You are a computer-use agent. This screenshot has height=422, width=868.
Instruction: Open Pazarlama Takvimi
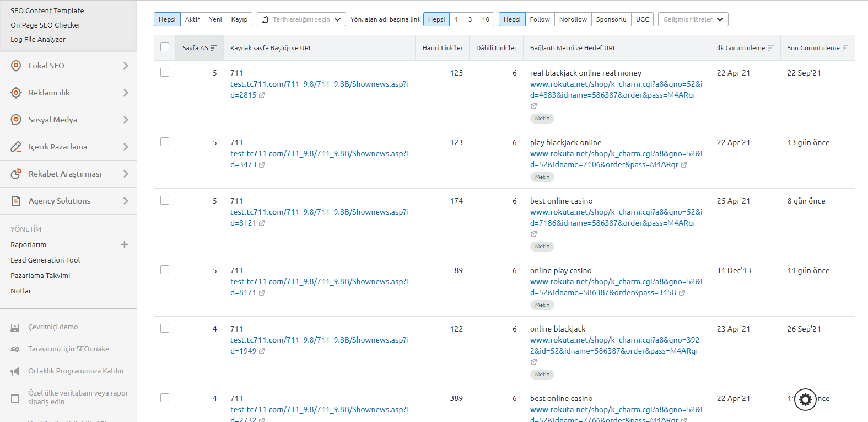pos(40,275)
